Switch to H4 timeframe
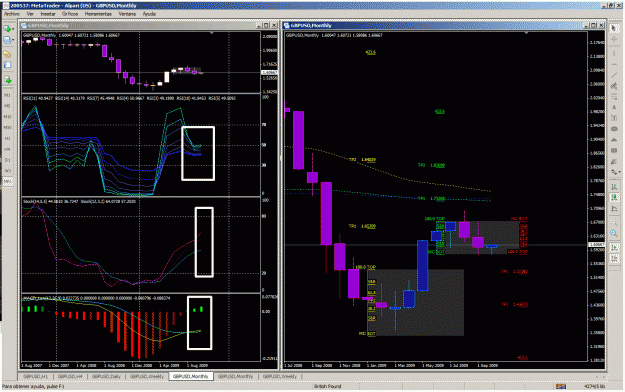Image resolution: width=625 pixels, height=392 pixels. [x=7, y=149]
